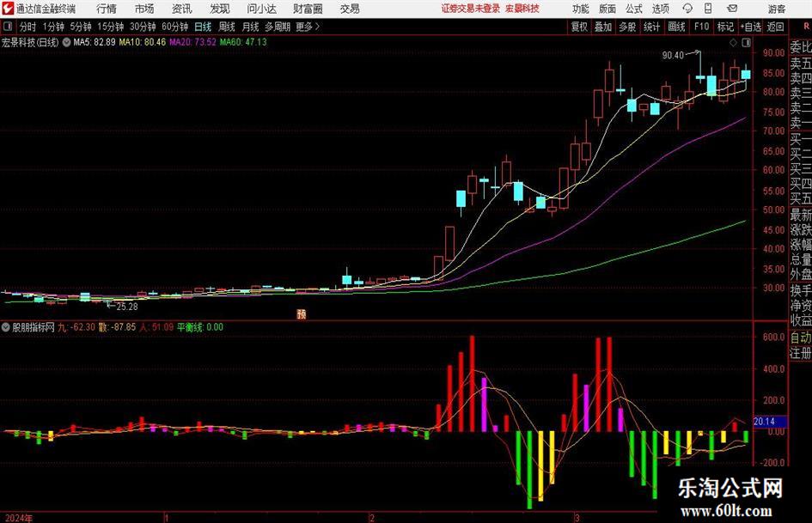Switch to the 1分钟 period tab
This screenshot has width=812, height=523.
(53, 27)
